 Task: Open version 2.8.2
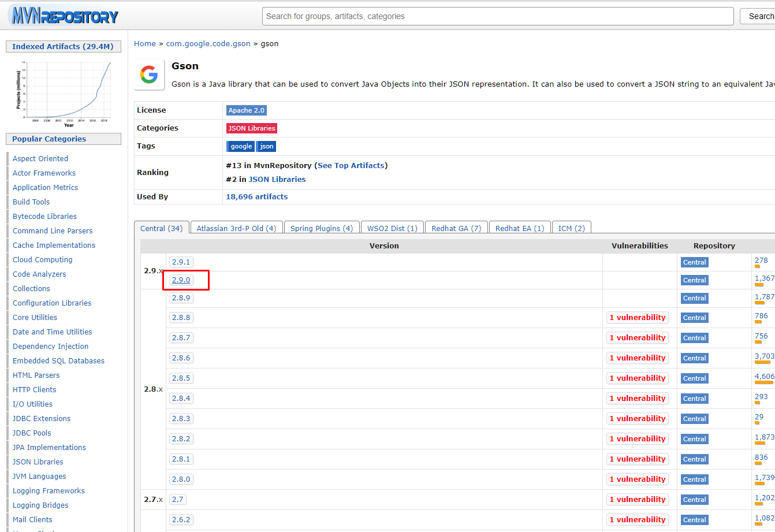[x=181, y=439]
